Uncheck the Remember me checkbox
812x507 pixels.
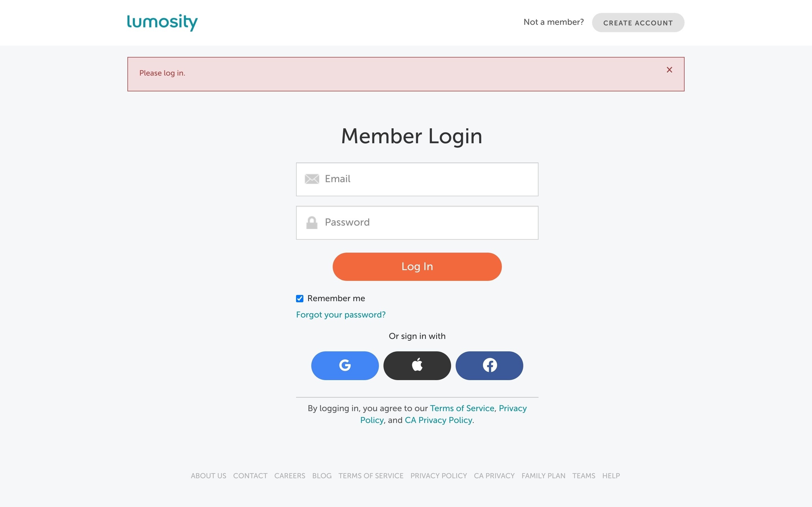[x=300, y=298]
